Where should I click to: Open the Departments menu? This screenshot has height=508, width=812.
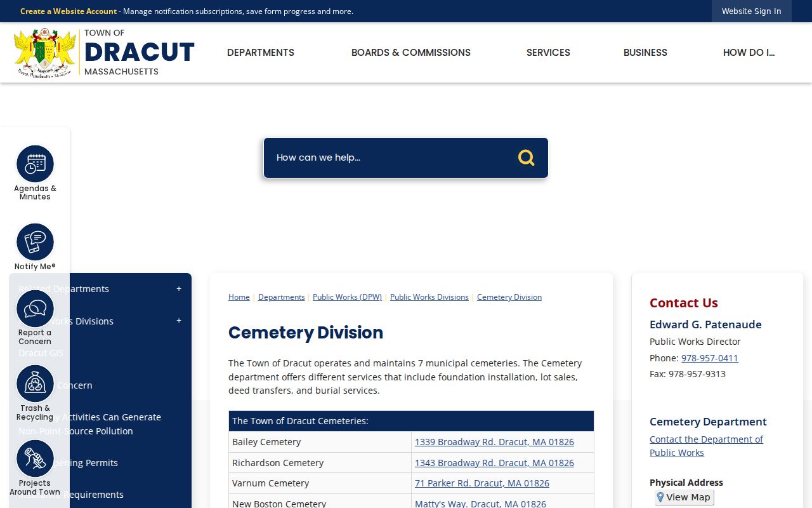[x=261, y=53]
